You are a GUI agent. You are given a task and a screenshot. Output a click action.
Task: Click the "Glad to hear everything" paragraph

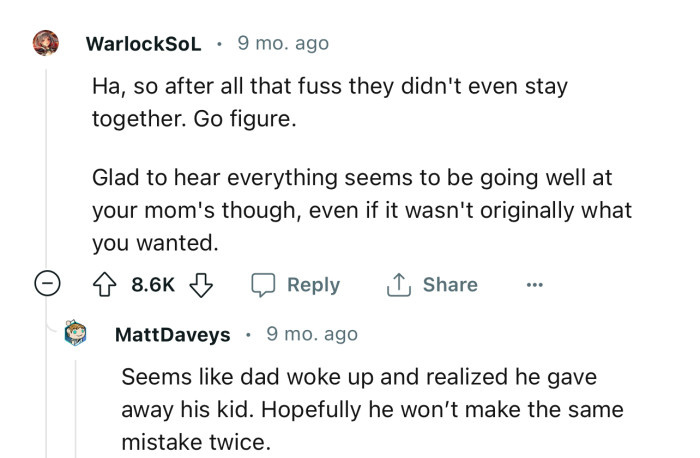pos(361,210)
